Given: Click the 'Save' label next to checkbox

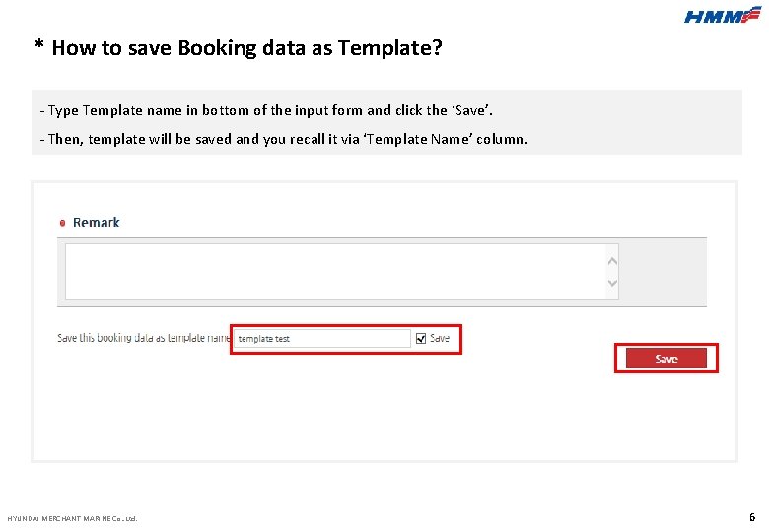Looking at the screenshot, I should (x=440, y=338).
